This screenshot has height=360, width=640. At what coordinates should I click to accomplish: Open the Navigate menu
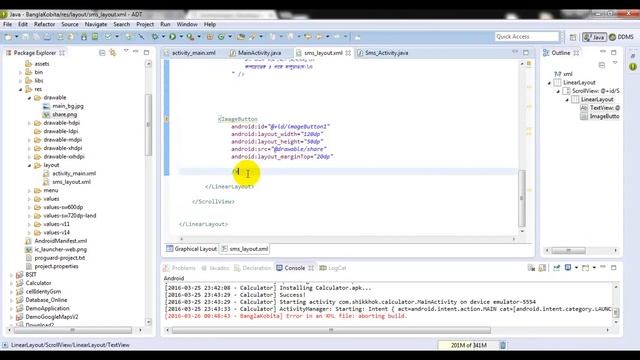(96, 24)
